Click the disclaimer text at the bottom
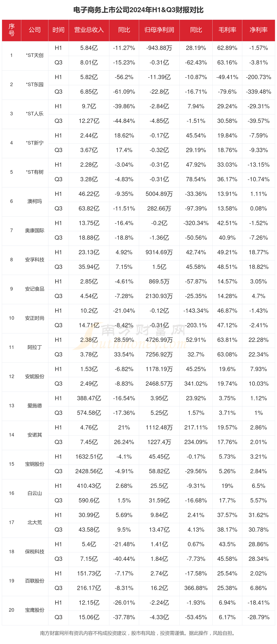Screen dimensions: 277x644 click(138, 633)
